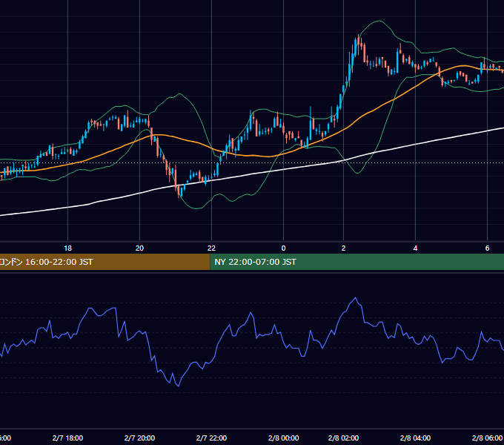The width and height of the screenshot is (504, 445).
Task: Click the 6 hour label on price chart axis
Action: pyautogui.click(x=487, y=248)
